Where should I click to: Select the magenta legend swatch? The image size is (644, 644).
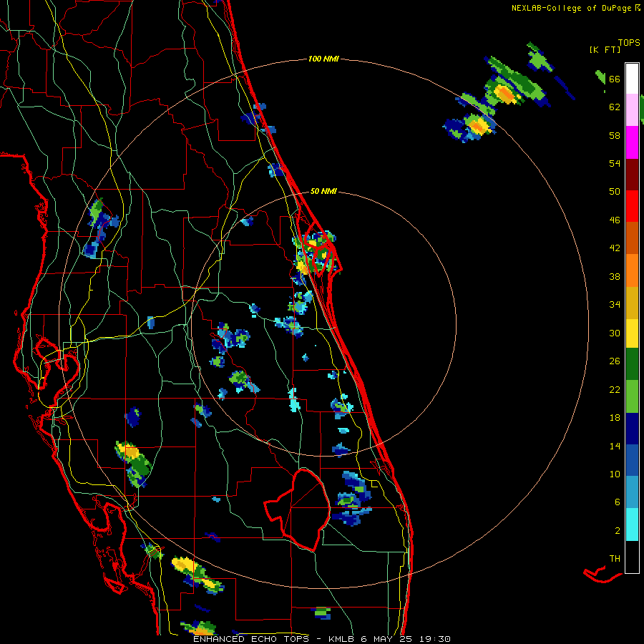click(x=632, y=142)
